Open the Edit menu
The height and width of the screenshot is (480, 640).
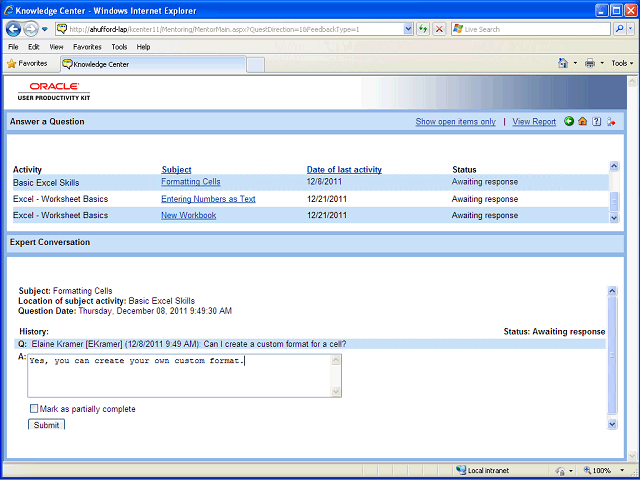(33, 47)
